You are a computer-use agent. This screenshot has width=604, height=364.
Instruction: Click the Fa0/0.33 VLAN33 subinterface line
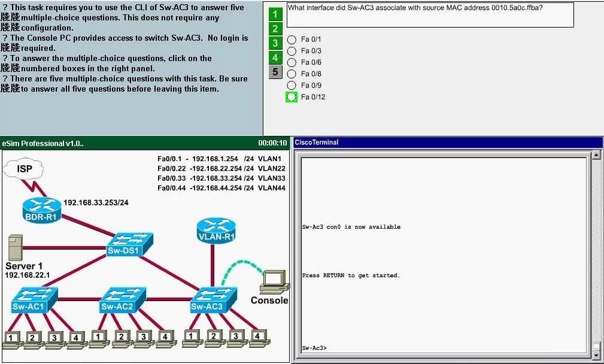click(x=221, y=178)
